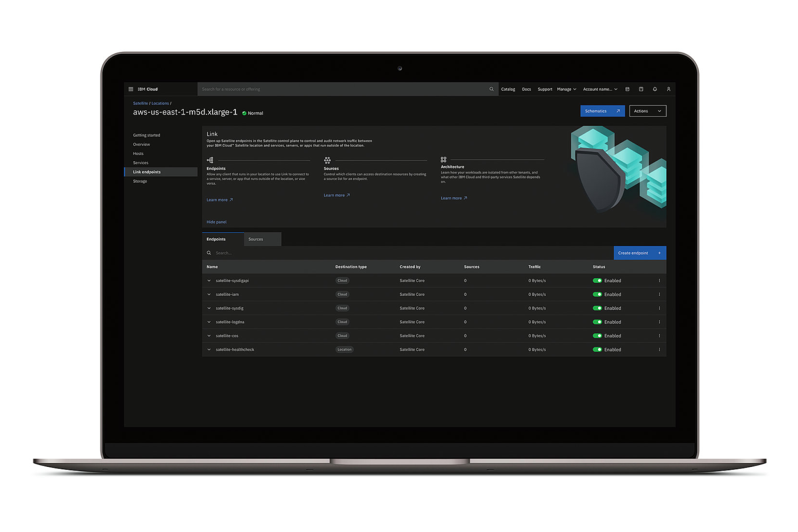Open Getting started in sidebar

[146, 135]
